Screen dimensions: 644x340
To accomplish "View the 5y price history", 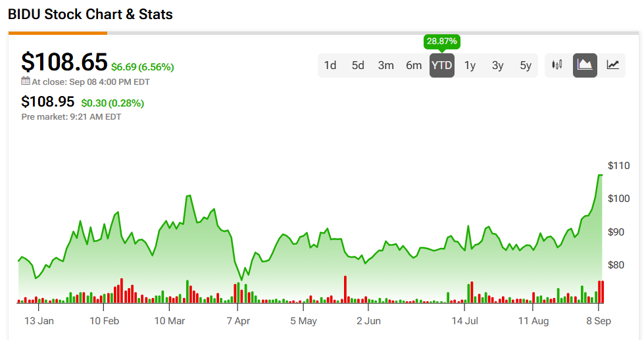I will click(526, 65).
